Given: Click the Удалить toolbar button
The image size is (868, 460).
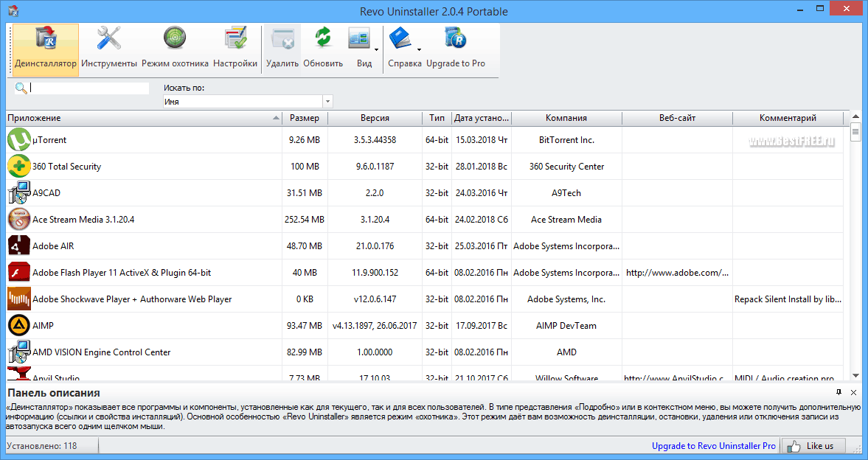Looking at the screenshot, I should [282, 50].
